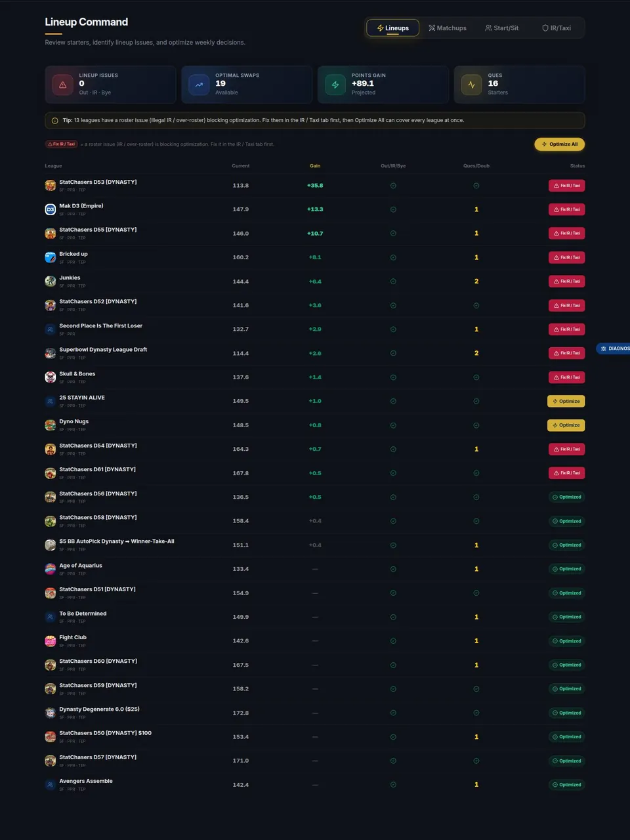The image size is (630, 840).
Task: Click the 'StatChasers D55 [DYNASTY]' league name
Action: point(98,230)
